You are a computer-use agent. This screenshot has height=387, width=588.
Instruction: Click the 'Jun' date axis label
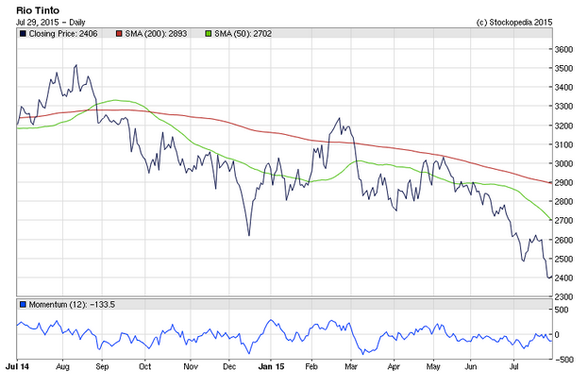(x=471, y=366)
